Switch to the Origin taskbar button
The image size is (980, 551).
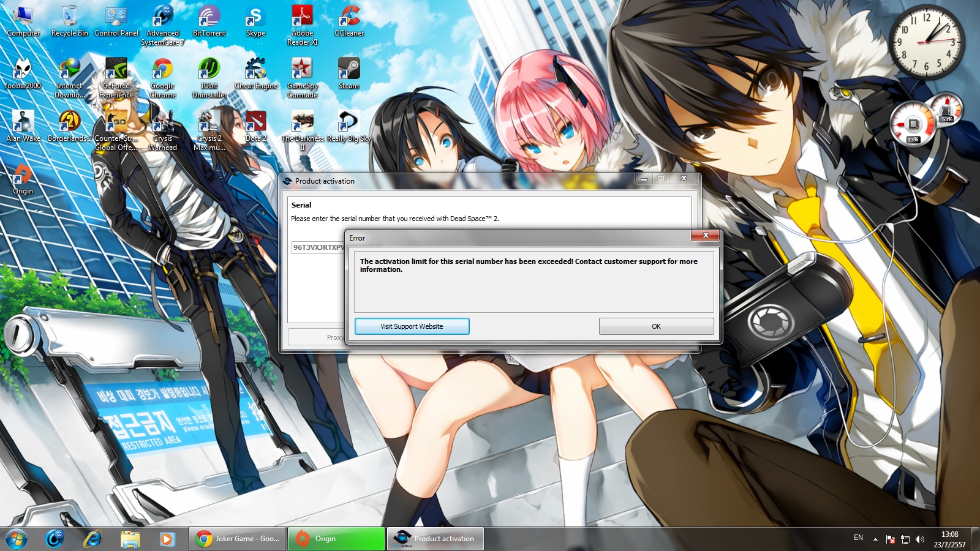336,539
